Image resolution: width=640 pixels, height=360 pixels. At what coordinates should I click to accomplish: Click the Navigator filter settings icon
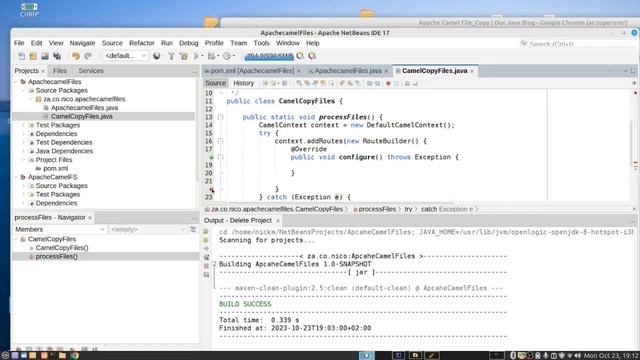coord(193,229)
